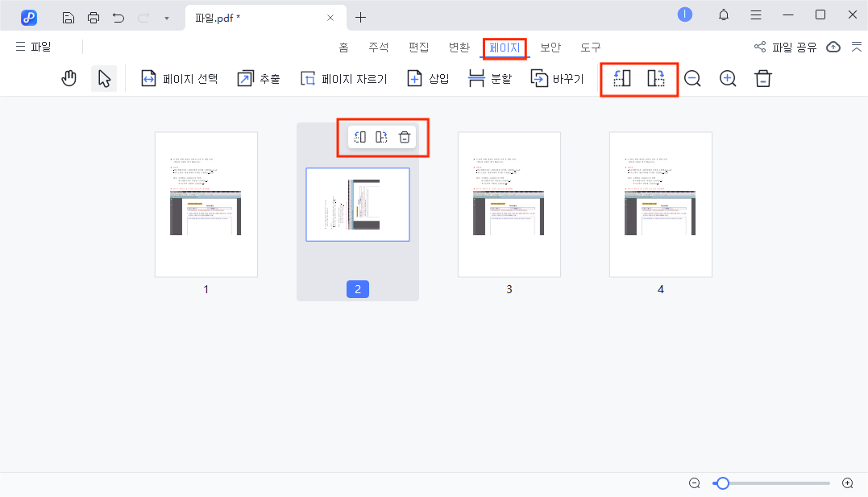Select the Hand tool
The height and width of the screenshot is (497, 868).
click(x=69, y=78)
